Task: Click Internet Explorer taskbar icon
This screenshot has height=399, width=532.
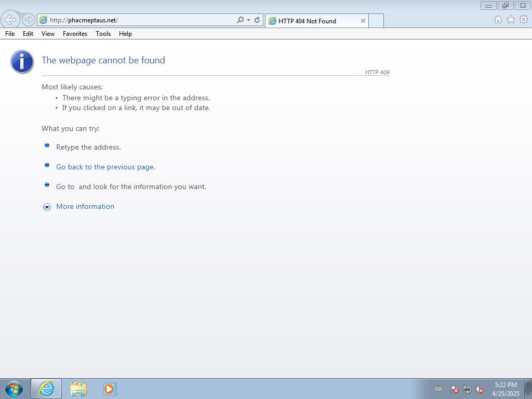Action: (46, 389)
